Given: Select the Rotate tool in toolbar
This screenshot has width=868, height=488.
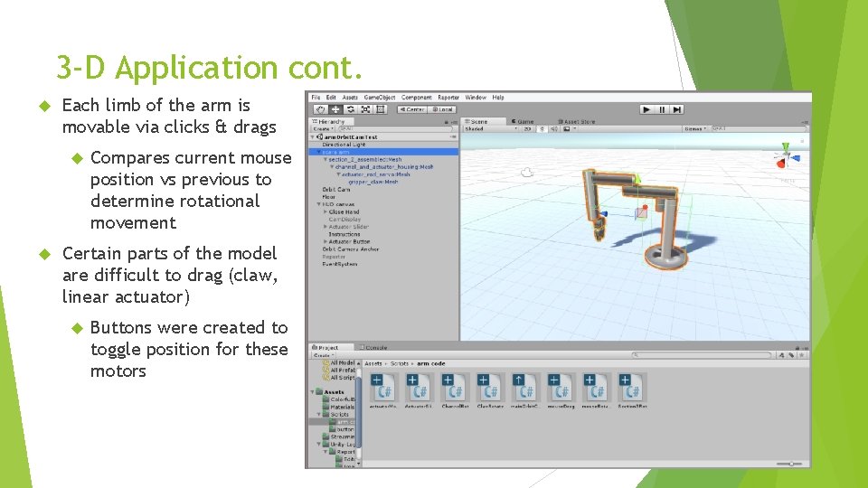Looking at the screenshot, I should pos(351,109).
